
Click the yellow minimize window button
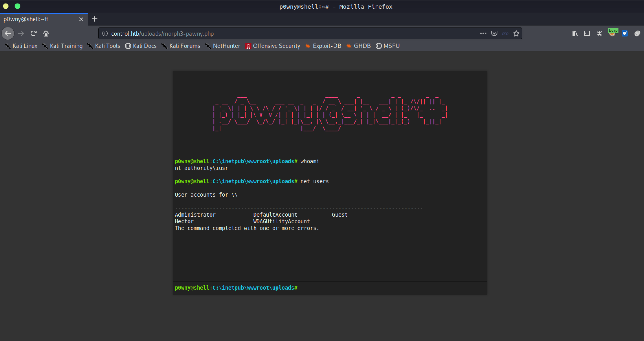point(6,6)
